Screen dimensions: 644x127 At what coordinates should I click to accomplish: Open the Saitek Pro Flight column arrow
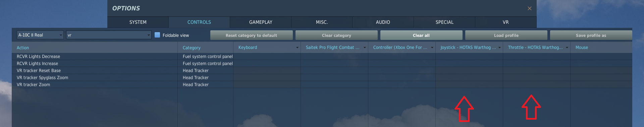365,48
